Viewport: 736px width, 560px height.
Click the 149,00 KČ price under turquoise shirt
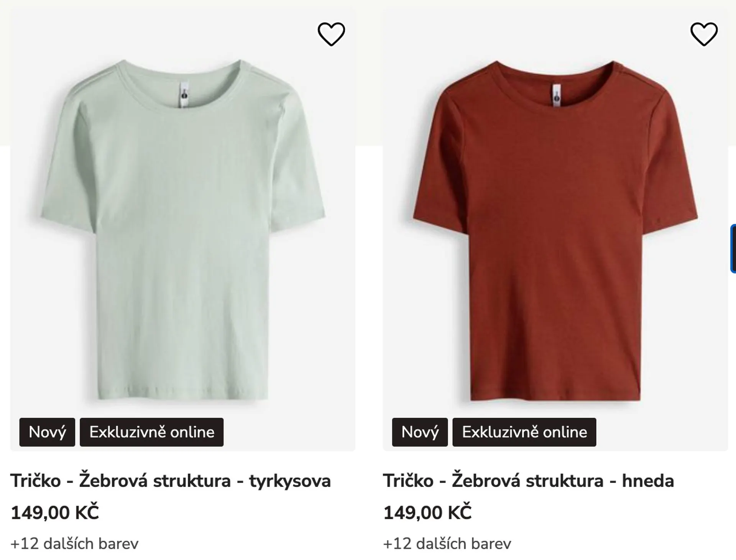[x=55, y=512]
